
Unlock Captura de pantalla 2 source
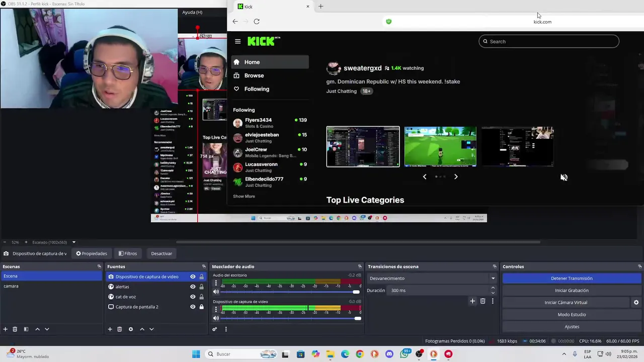point(202,307)
